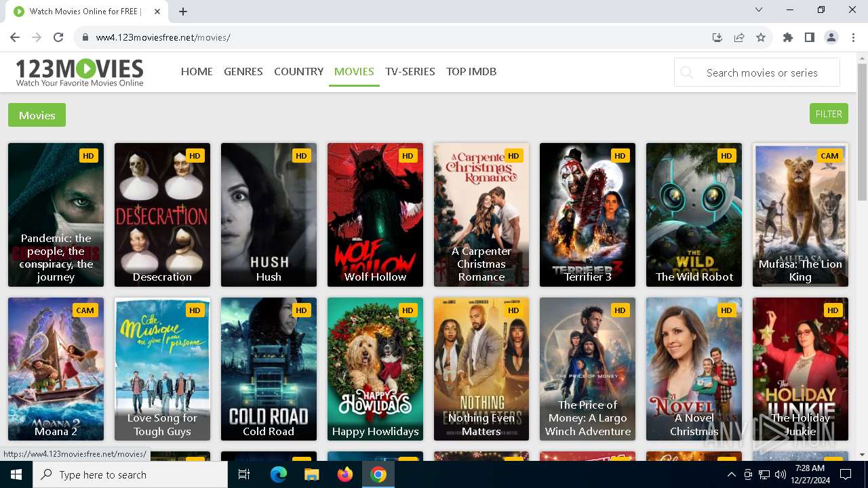Click the Windows taskbar search box
The height and width of the screenshot is (488, 868).
pos(130,474)
